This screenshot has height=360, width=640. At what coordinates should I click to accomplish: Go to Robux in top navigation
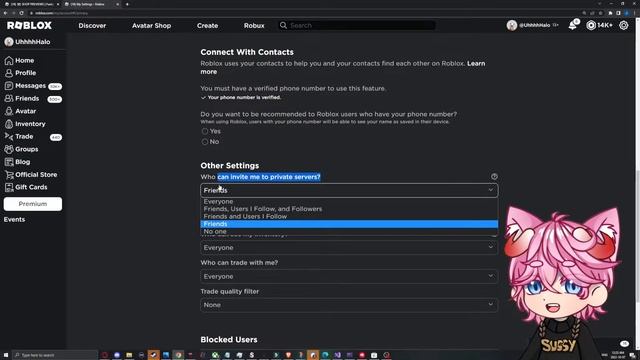click(x=254, y=25)
